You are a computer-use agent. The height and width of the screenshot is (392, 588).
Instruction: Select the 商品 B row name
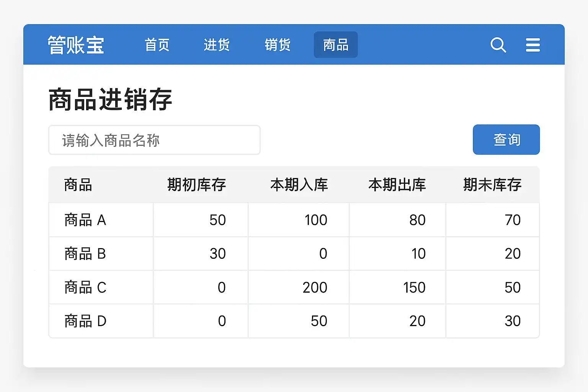tap(85, 254)
